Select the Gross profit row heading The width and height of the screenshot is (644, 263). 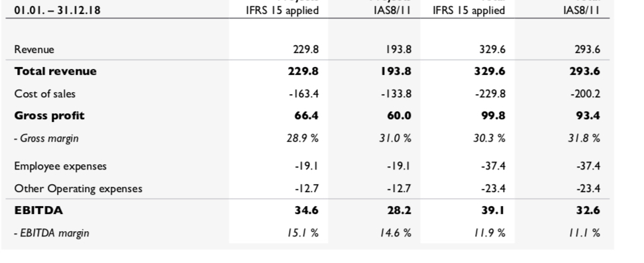(49, 115)
